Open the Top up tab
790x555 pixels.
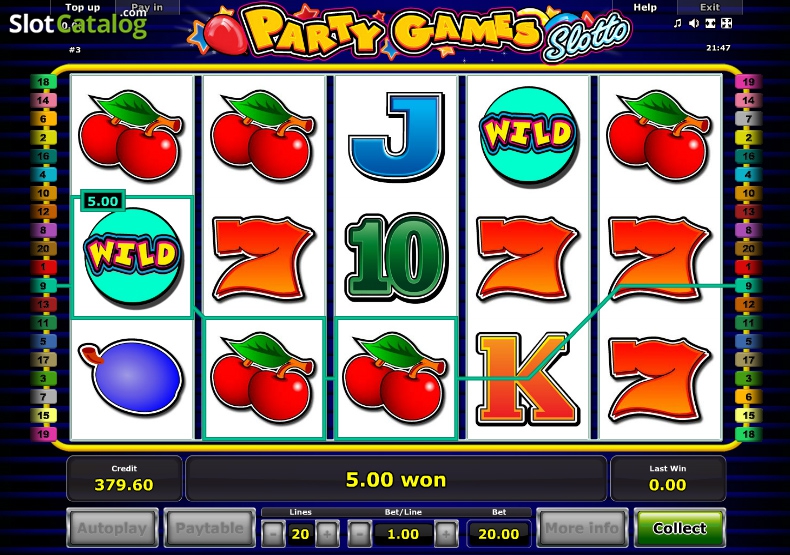click(83, 7)
